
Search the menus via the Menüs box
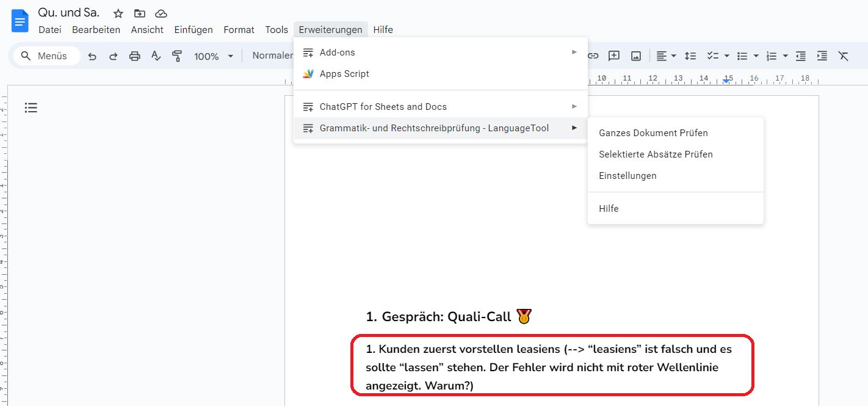tap(48, 56)
